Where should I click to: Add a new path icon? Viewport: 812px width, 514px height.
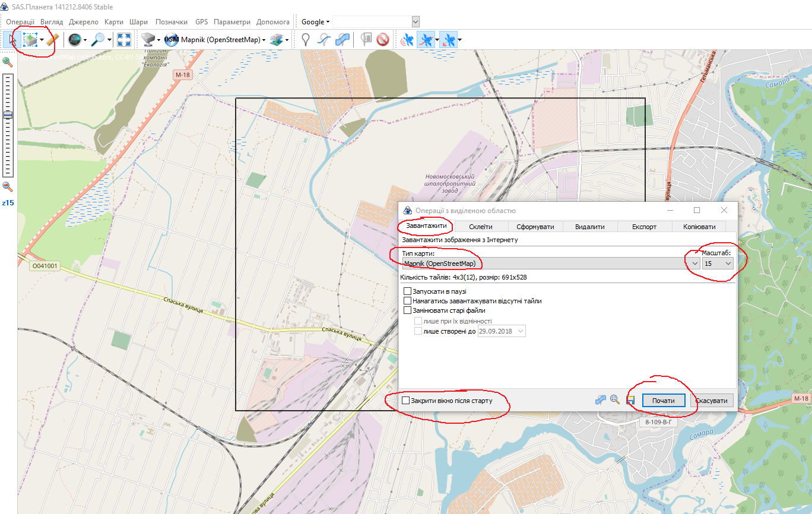[x=323, y=40]
